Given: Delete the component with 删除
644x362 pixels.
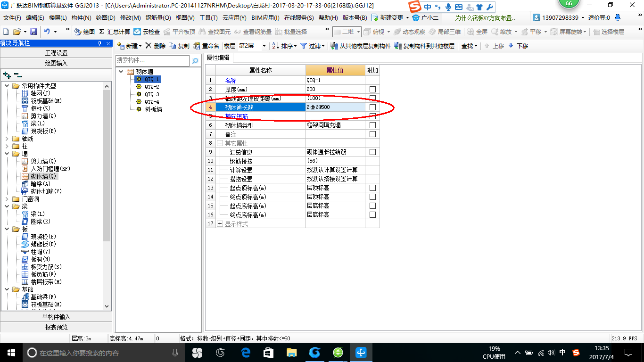Looking at the screenshot, I should [x=155, y=46].
